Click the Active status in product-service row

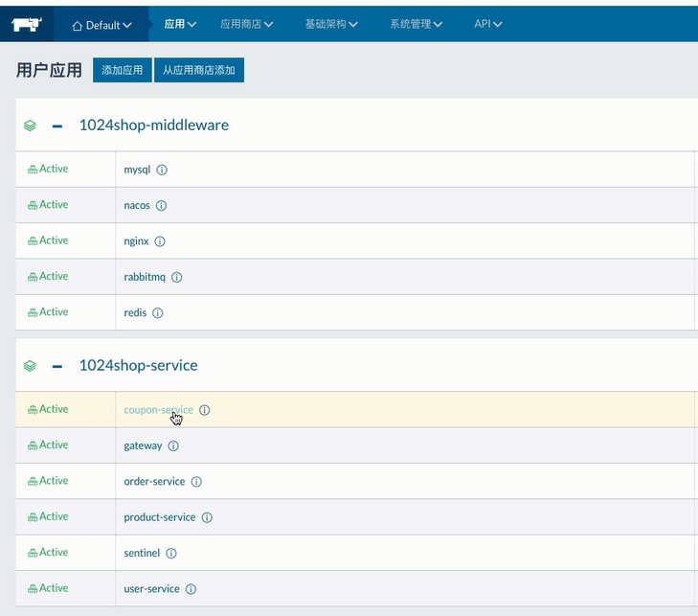click(x=48, y=516)
